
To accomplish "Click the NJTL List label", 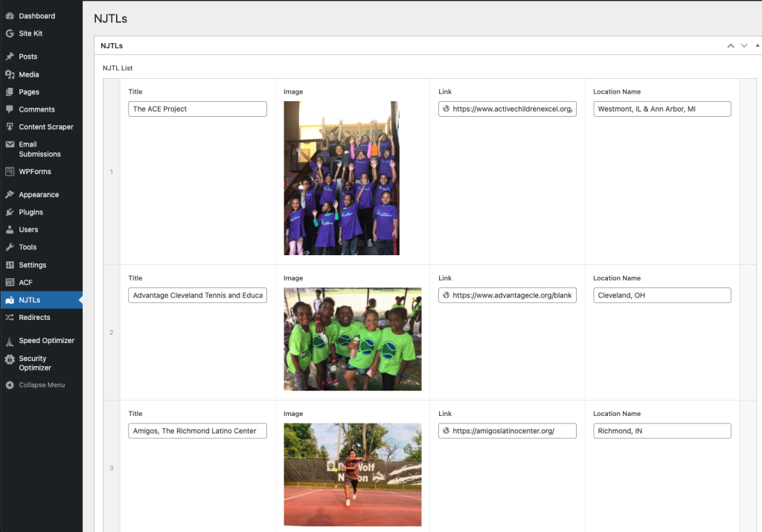I will pyautogui.click(x=118, y=68).
